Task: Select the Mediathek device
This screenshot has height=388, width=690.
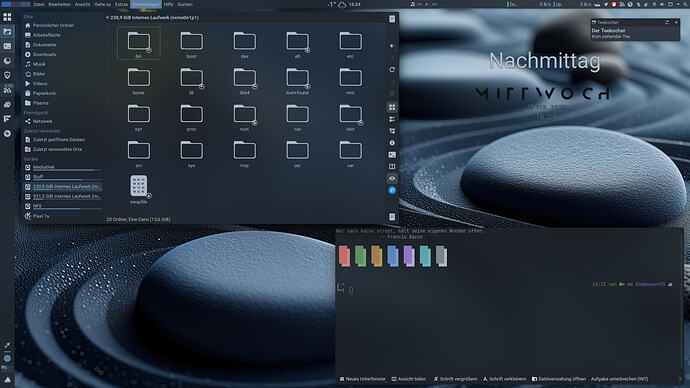Action: 63,168
